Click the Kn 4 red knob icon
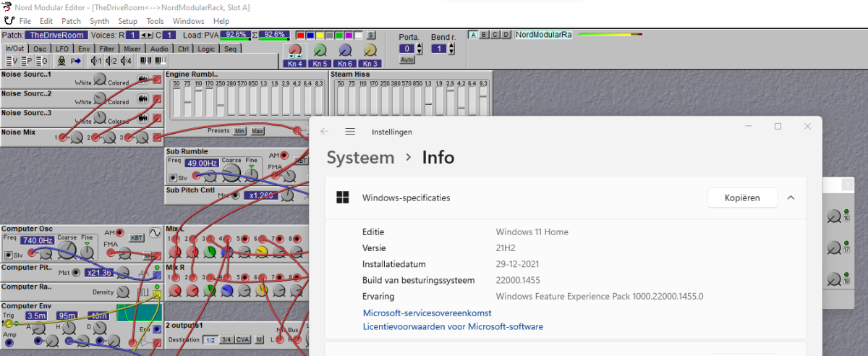Viewport: 868px width, 356px height. point(295,50)
